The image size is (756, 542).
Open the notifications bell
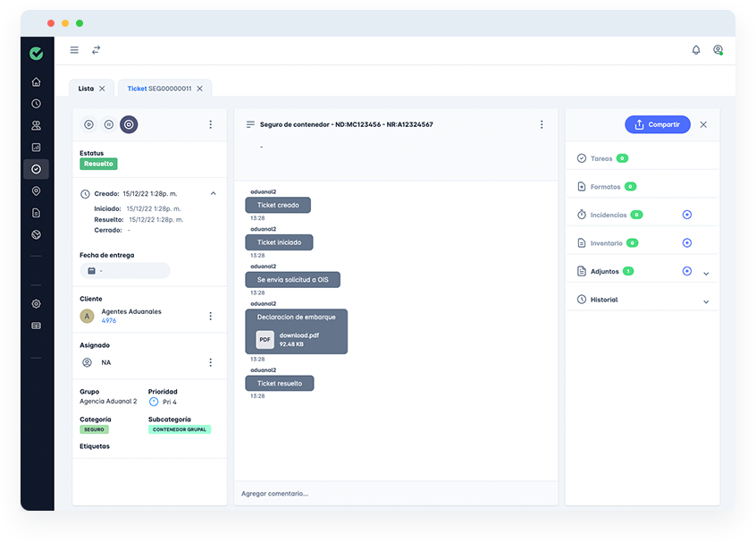(696, 50)
